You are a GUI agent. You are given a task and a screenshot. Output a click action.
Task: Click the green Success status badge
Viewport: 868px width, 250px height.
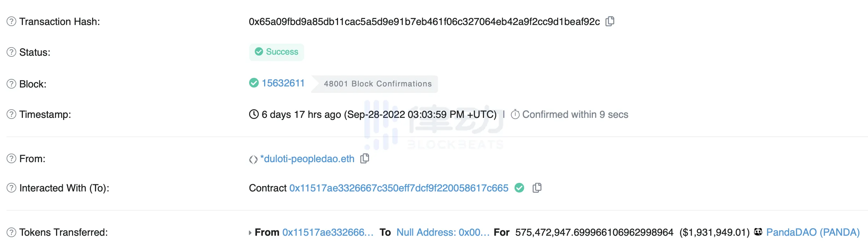click(x=277, y=52)
